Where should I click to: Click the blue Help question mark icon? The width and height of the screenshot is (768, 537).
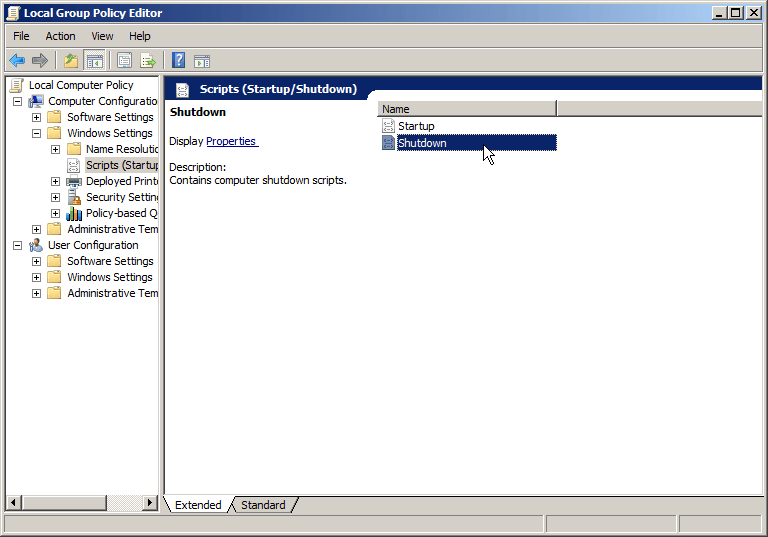[178, 61]
